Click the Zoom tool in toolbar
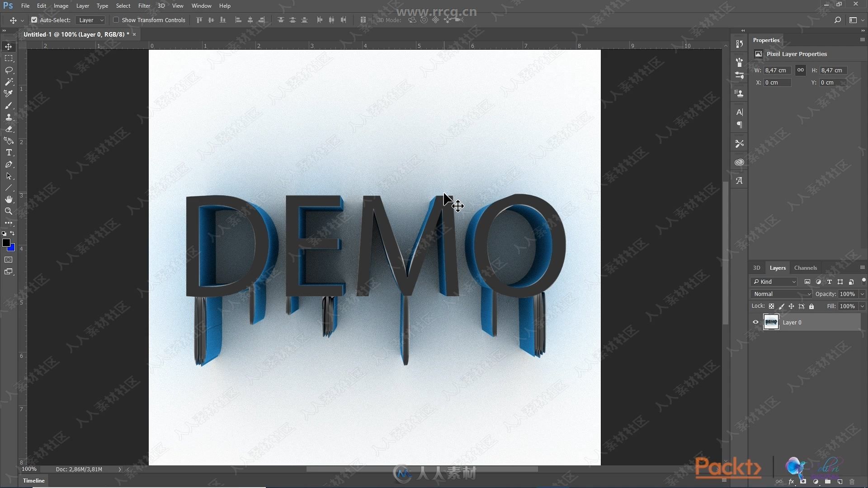868x488 pixels. tap(8, 211)
